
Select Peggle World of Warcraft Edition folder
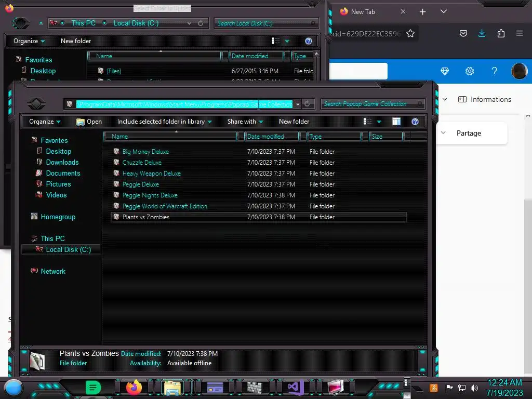pos(165,206)
